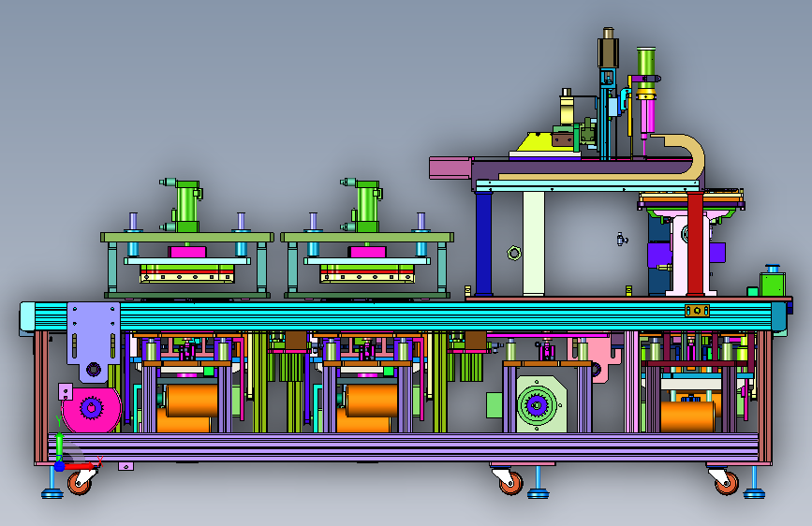Image resolution: width=812 pixels, height=526 pixels.
Task: Select the pale green gearbox with the purple gear
Action: click(x=540, y=405)
